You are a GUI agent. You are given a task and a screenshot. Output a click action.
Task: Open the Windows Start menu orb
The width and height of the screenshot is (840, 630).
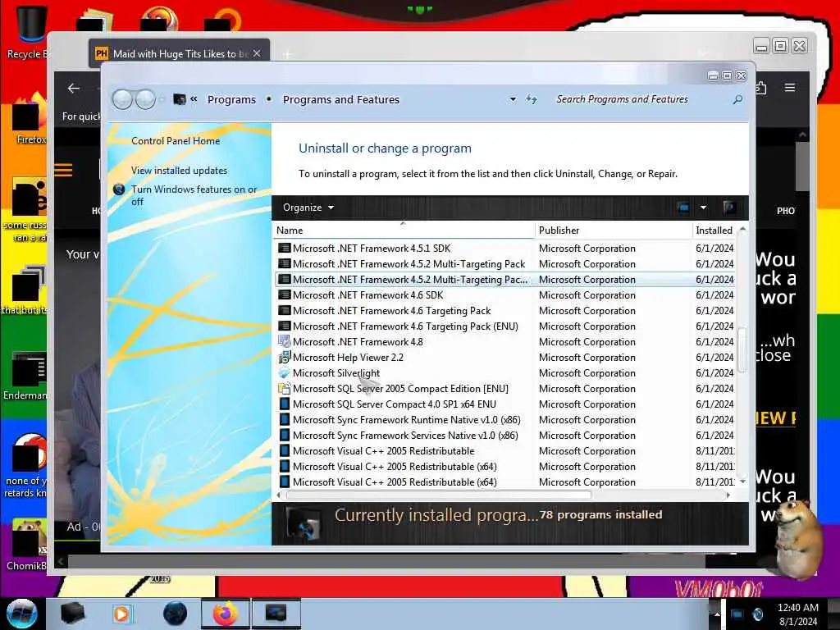[21, 614]
